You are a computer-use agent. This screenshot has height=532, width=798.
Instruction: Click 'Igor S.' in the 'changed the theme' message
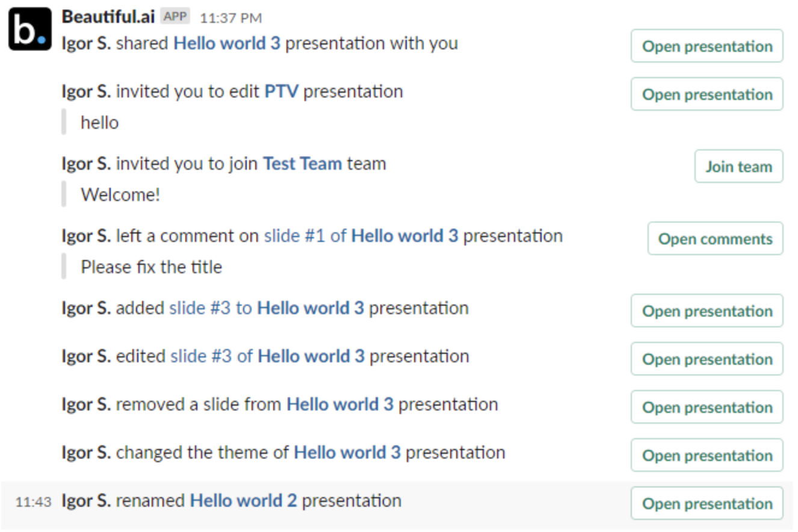(x=86, y=453)
